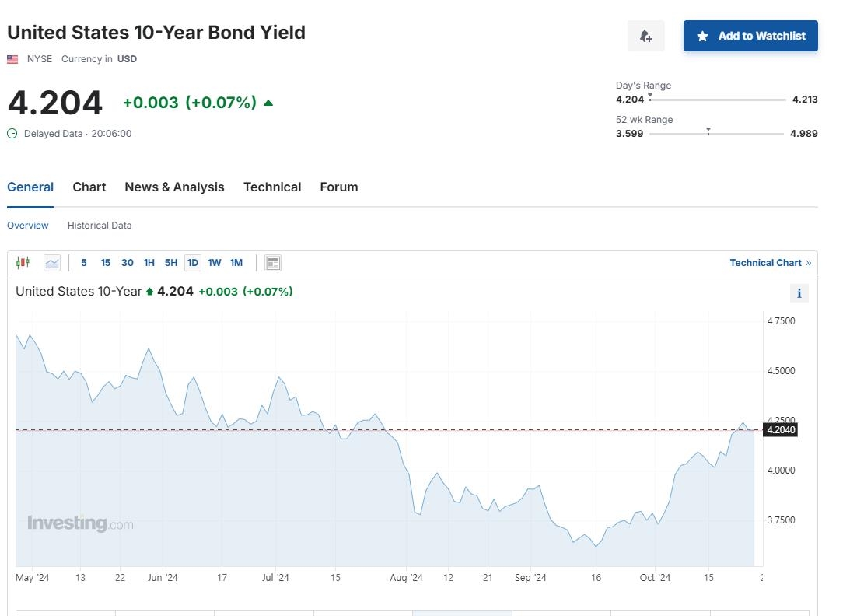
Task: Switch chart to area view
Action: tap(52, 263)
